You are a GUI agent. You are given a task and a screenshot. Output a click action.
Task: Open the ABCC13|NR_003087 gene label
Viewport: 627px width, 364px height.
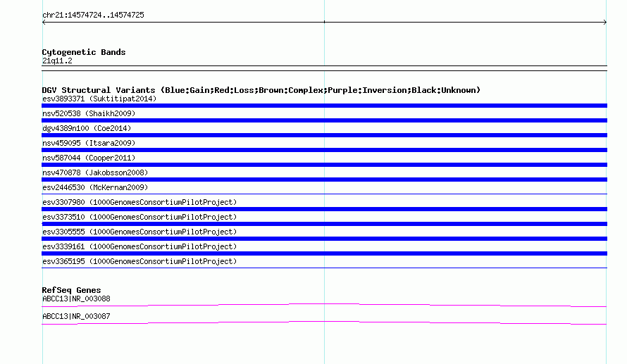point(76,316)
